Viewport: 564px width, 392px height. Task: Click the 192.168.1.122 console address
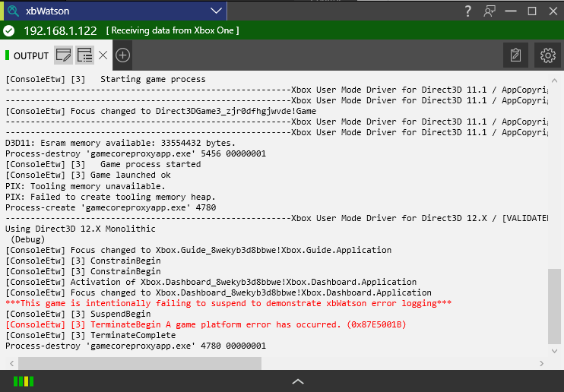tap(60, 31)
